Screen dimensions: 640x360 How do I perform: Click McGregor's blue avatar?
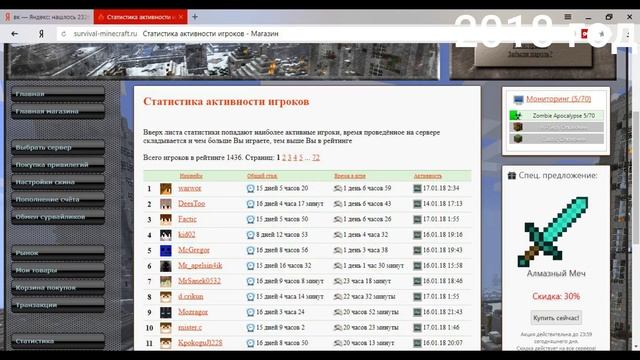(166, 250)
